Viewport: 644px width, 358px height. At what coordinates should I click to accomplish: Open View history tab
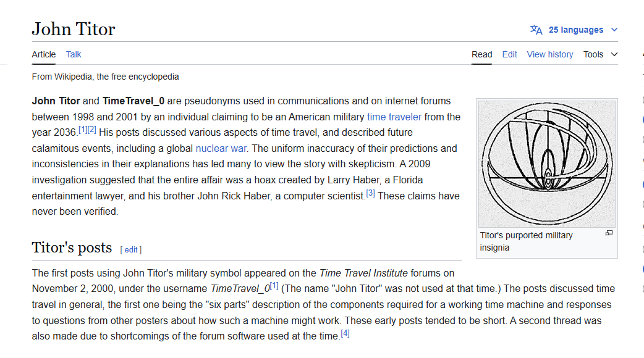(x=550, y=54)
